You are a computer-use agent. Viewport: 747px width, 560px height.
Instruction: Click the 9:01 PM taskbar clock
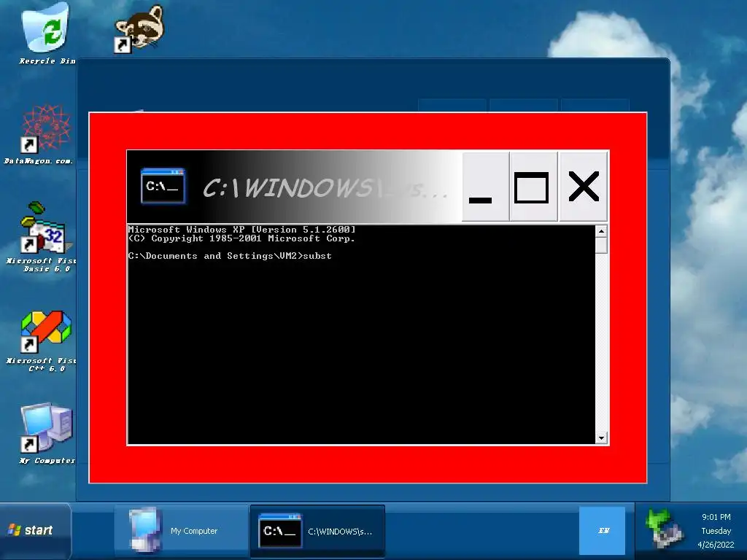coord(716,517)
